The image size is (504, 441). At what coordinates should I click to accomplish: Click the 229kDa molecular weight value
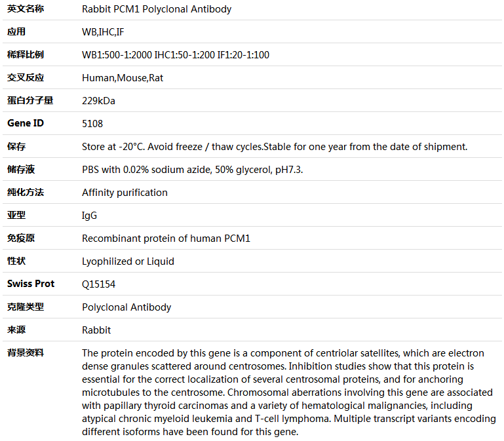98,101
